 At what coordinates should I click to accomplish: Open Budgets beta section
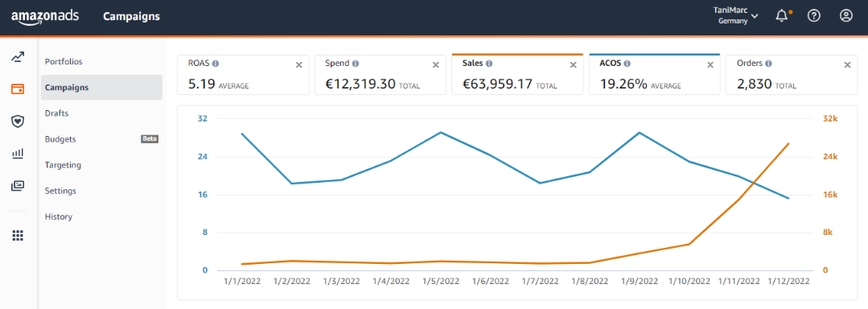(101, 139)
